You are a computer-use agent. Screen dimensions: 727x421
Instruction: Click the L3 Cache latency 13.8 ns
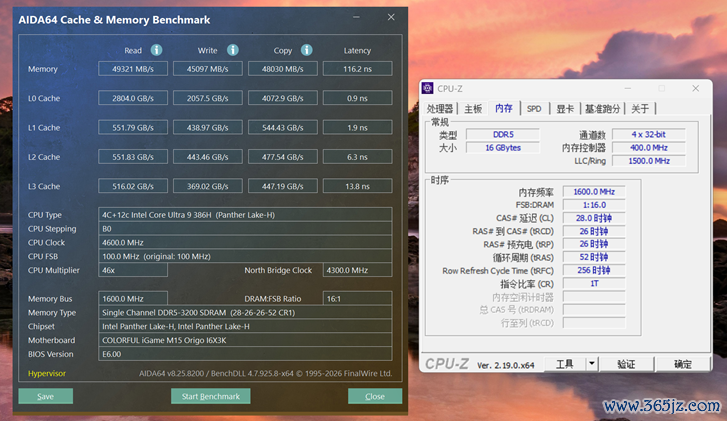tap(357, 186)
